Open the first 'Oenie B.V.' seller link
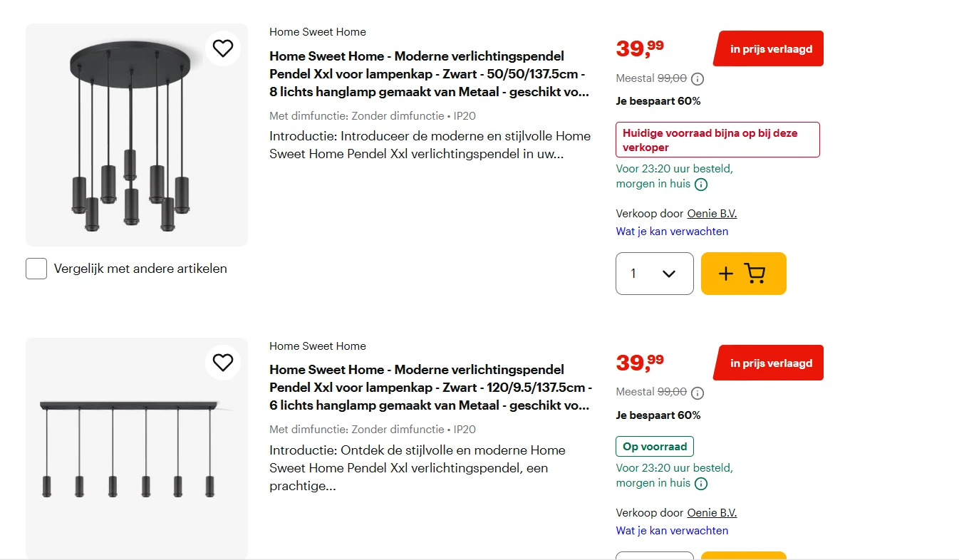The image size is (959, 560). (712, 213)
